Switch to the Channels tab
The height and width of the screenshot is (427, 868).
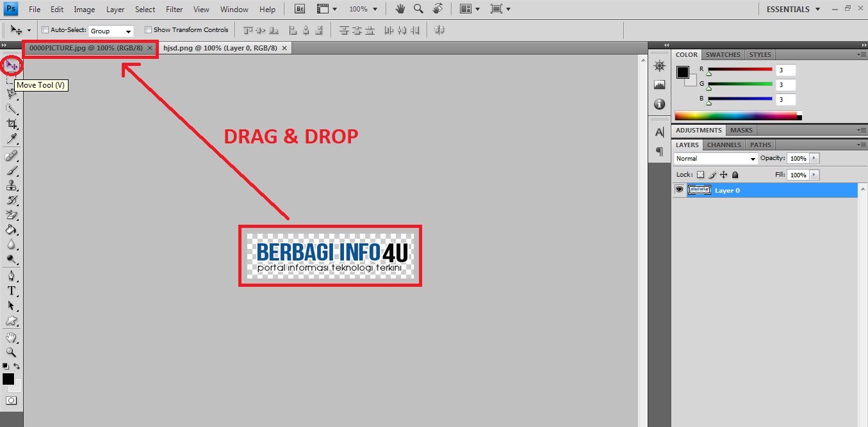tap(723, 145)
